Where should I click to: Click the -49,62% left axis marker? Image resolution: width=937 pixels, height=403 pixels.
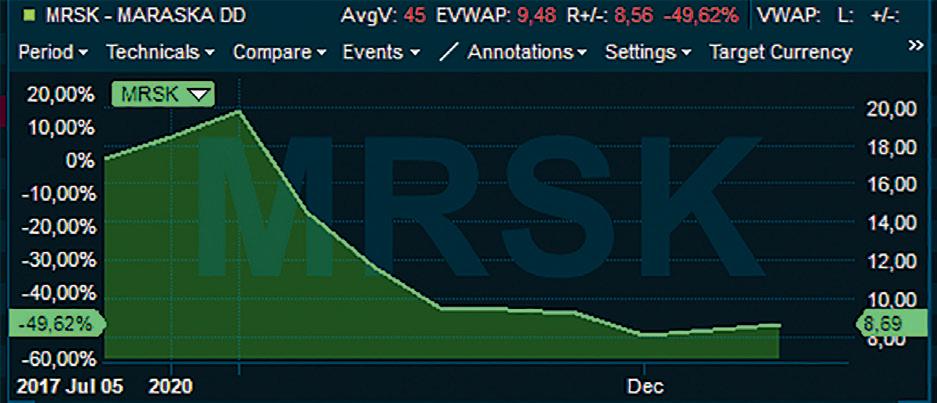click(56, 325)
